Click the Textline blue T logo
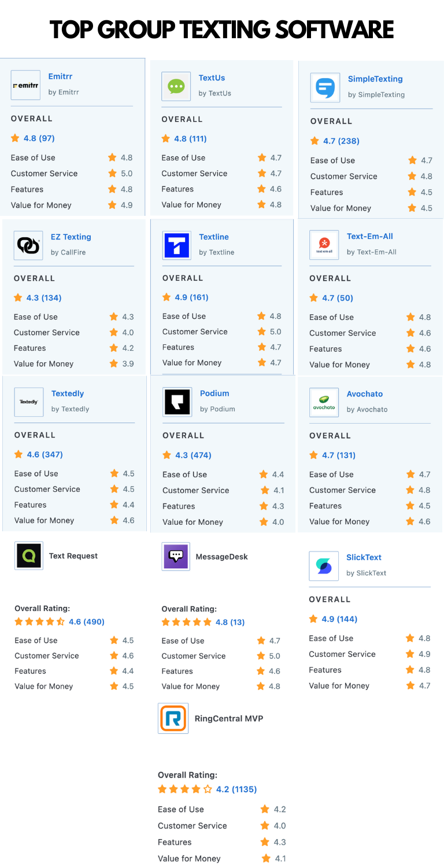This screenshot has width=444, height=868. [177, 245]
